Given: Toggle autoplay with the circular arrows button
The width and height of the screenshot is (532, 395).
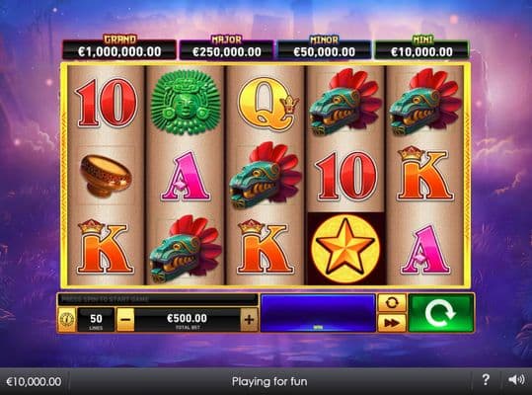Looking at the screenshot, I should (392, 303).
